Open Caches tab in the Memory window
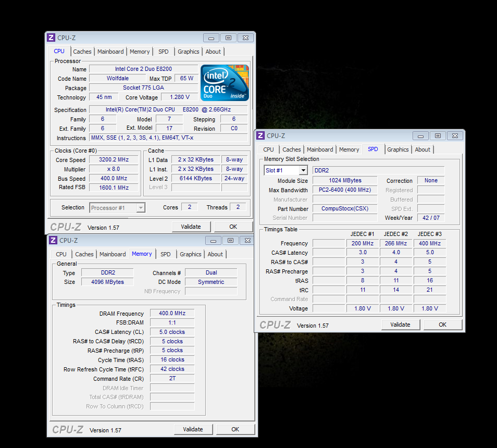Image resolution: width=497 pixels, height=448 pixels. click(84, 254)
